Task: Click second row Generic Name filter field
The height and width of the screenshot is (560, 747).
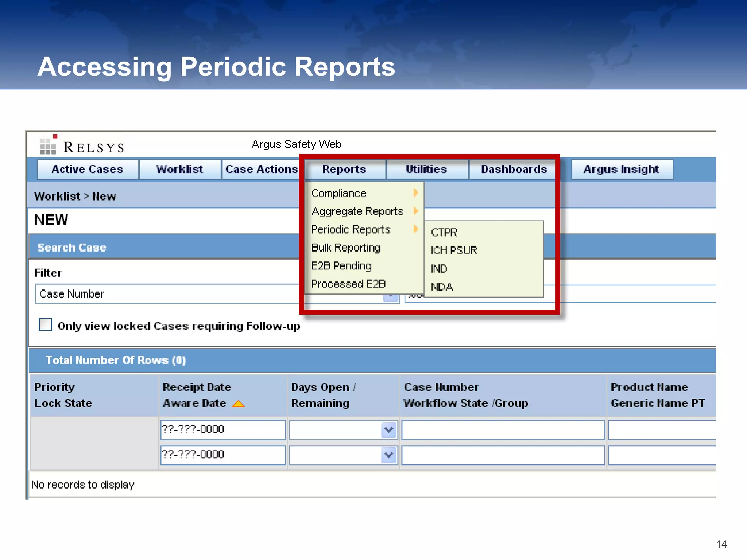Action: coord(662,455)
